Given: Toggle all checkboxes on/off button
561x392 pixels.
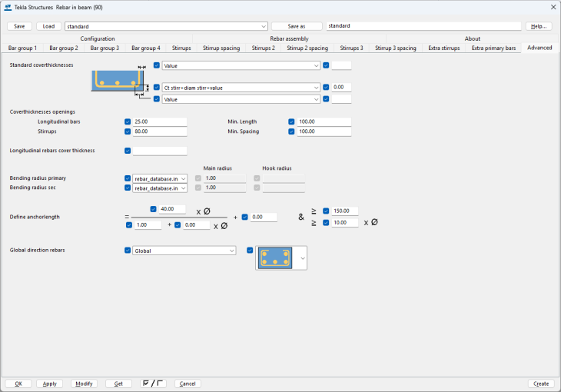Looking at the screenshot, I should point(153,384).
